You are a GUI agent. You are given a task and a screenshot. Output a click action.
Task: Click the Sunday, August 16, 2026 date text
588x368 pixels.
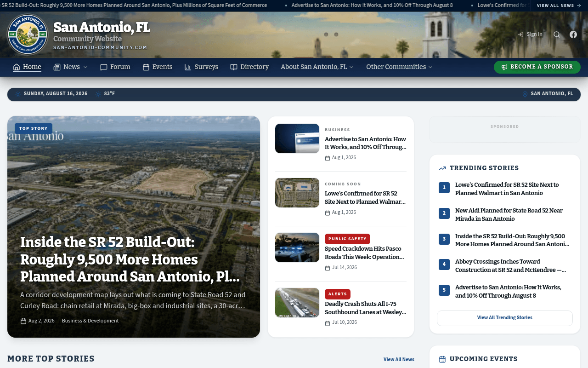[56, 94]
